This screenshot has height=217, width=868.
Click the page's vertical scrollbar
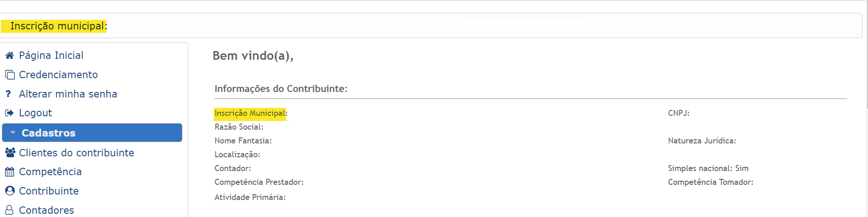[x=866, y=69]
